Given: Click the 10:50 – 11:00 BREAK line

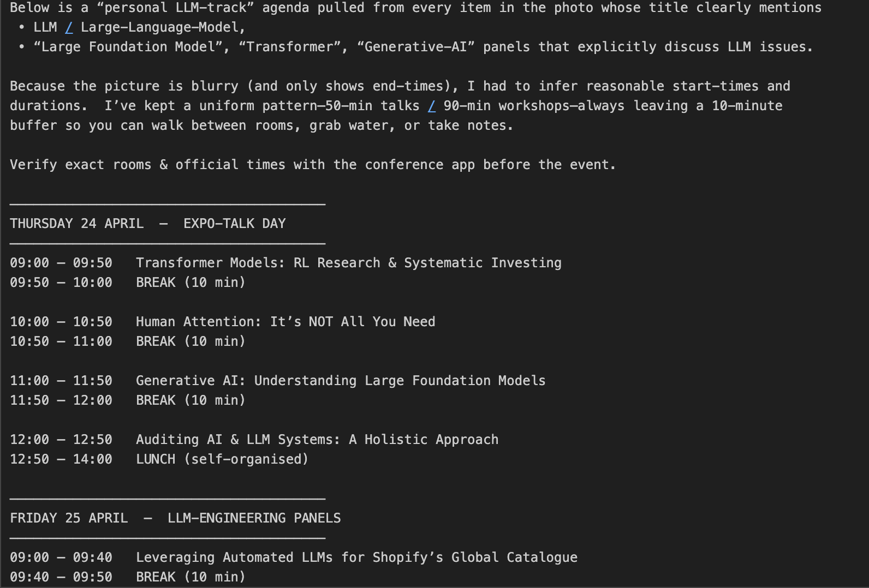Looking at the screenshot, I should click(x=128, y=341).
